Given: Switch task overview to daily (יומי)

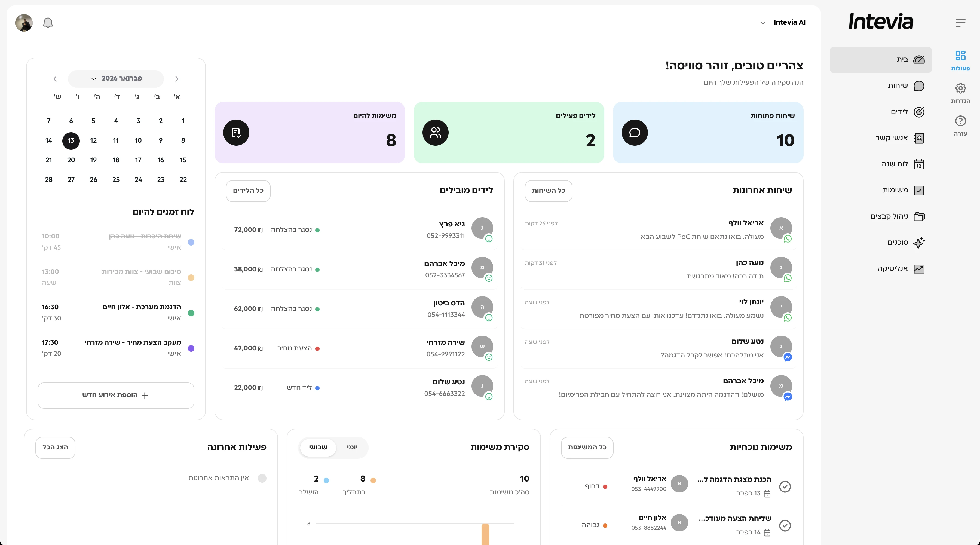Looking at the screenshot, I should pyautogui.click(x=352, y=447).
